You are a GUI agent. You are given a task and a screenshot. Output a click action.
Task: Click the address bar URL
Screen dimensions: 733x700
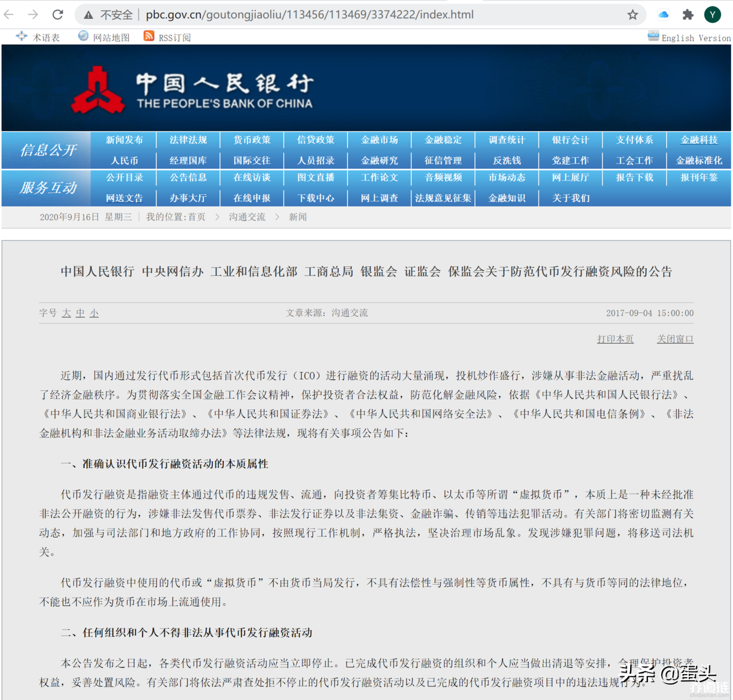coord(310,15)
